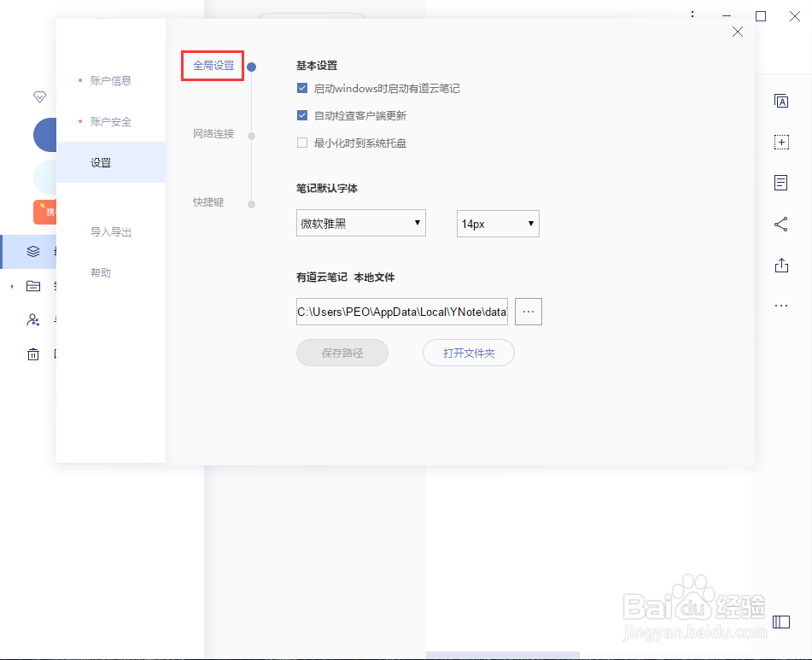812x660 pixels.
Task: Click the share icon in right toolbar
Action: pyautogui.click(x=781, y=225)
